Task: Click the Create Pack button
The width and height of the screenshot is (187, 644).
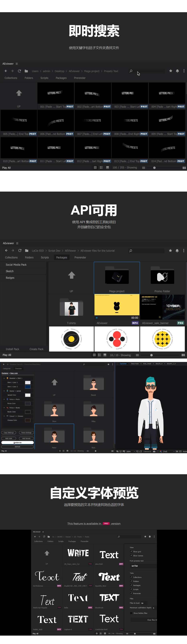Action: 36,349
